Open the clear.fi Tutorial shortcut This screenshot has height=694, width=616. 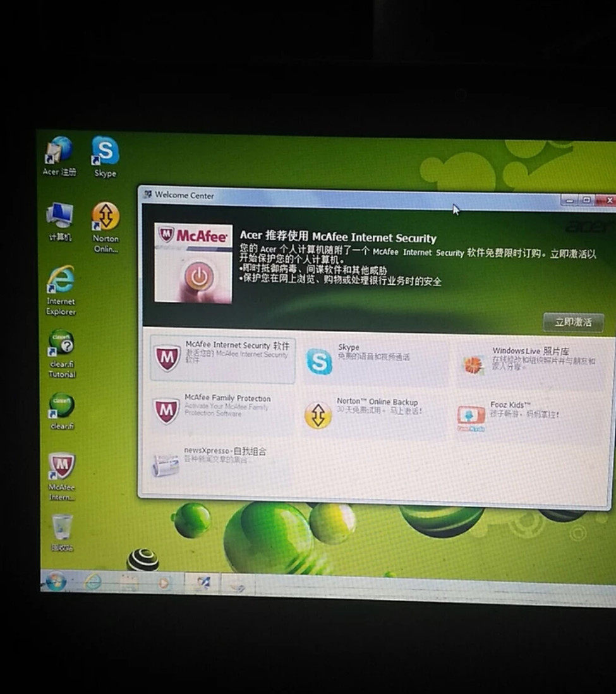click(x=61, y=354)
